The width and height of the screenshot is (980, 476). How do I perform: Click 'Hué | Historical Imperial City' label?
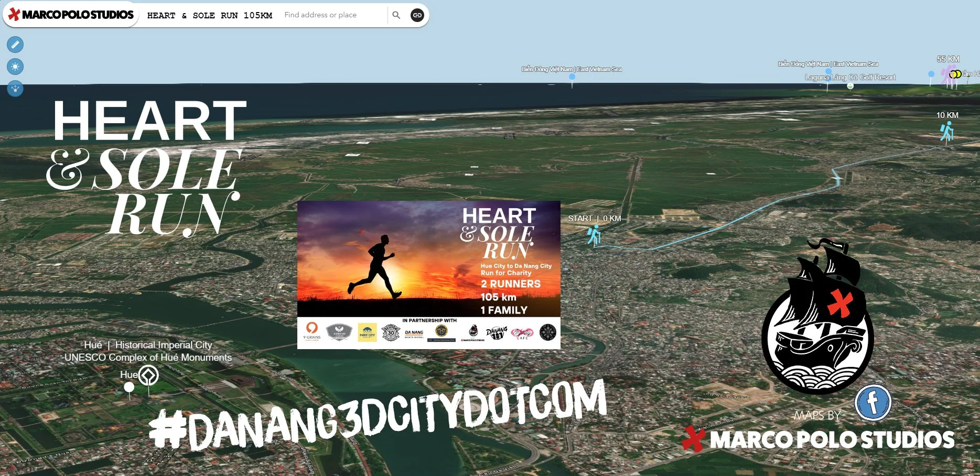point(148,345)
